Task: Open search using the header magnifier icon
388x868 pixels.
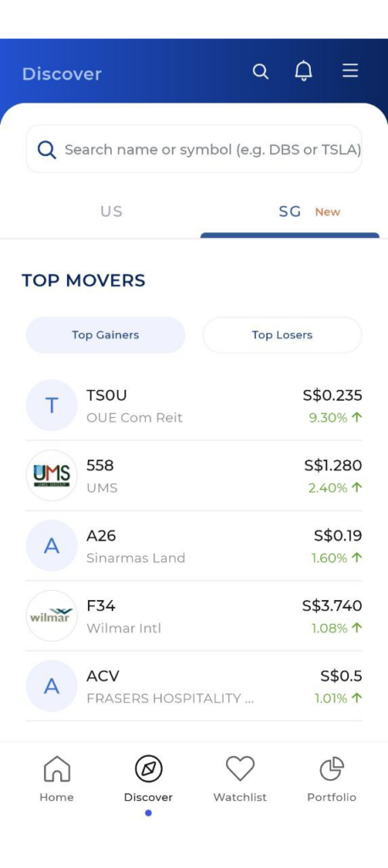Action: [x=260, y=71]
